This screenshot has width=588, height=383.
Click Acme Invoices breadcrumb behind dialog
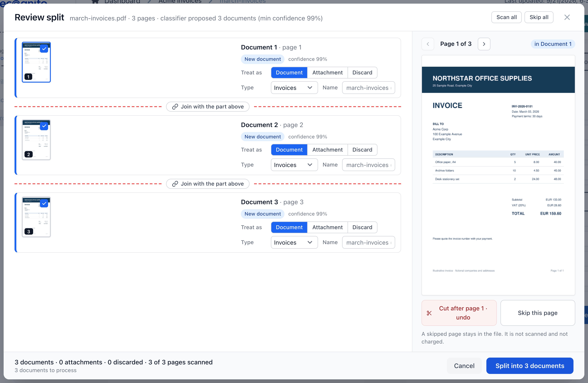tap(180, 2)
